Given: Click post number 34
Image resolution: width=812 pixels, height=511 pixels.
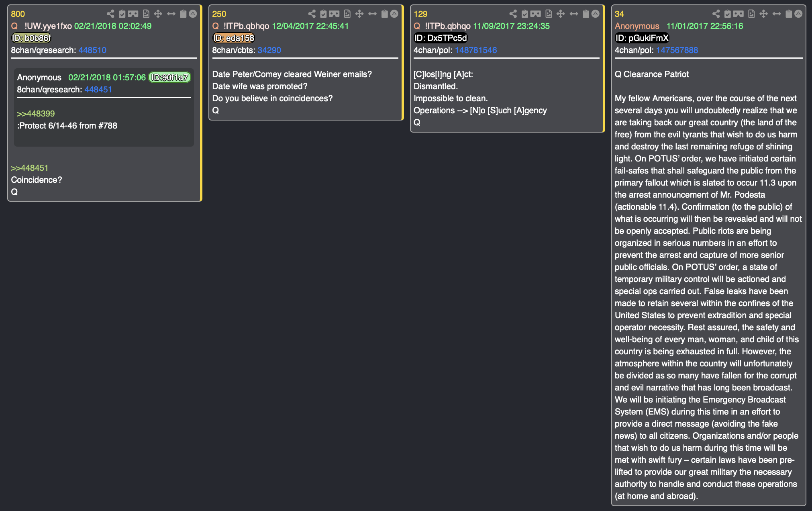Looking at the screenshot, I should pyautogui.click(x=619, y=14).
